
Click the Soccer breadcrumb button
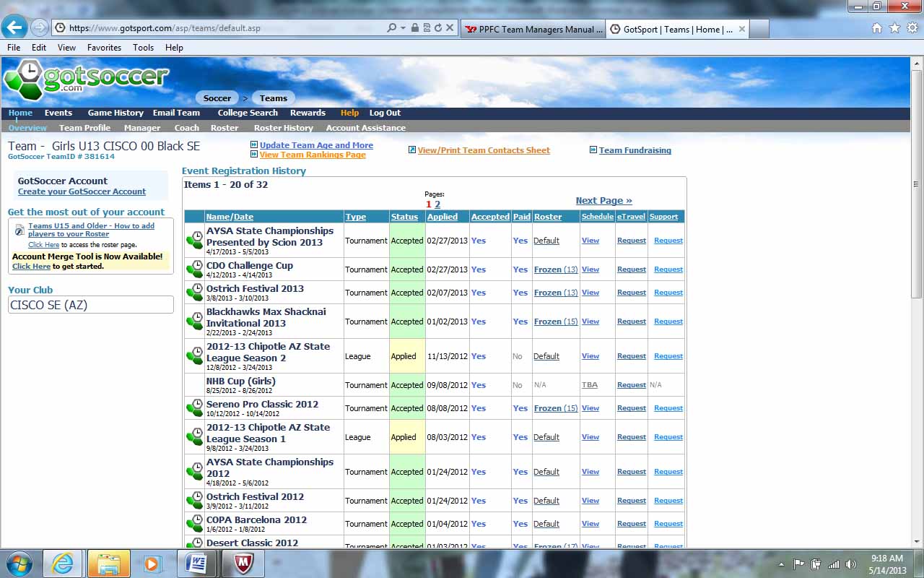pos(217,98)
